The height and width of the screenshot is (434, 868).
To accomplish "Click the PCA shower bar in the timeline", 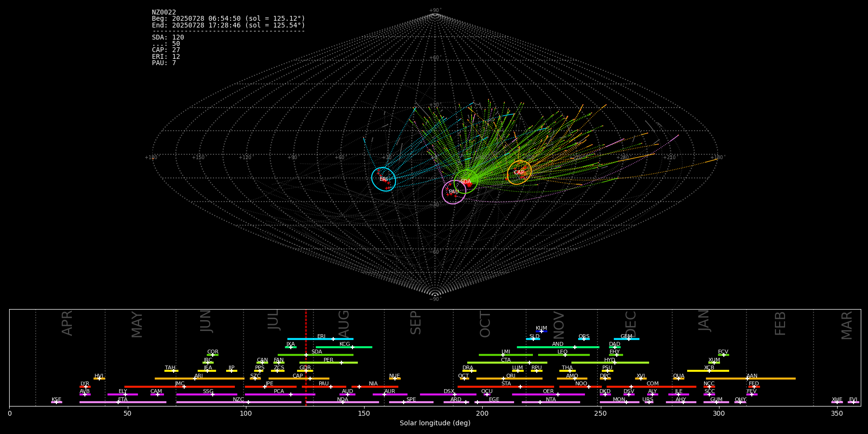I will pyautogui.click(x=280, y=394).
